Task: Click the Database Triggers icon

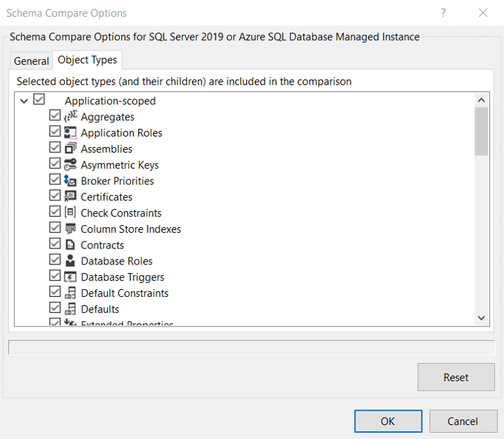Action: point(70,276)
